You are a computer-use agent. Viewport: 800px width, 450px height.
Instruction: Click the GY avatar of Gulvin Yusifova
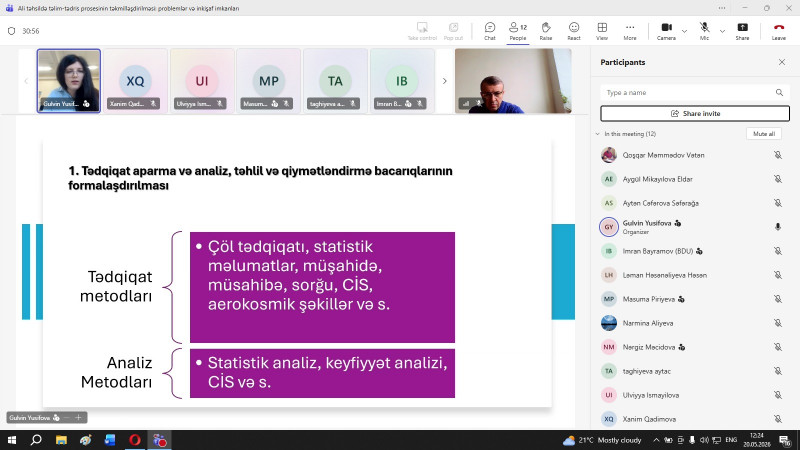(609, 227)
